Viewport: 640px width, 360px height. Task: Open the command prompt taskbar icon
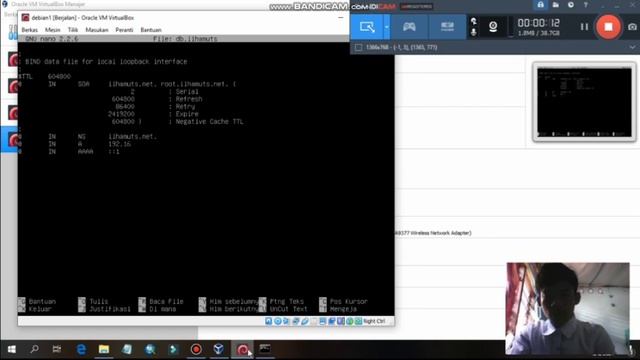[x=265, y=349]
